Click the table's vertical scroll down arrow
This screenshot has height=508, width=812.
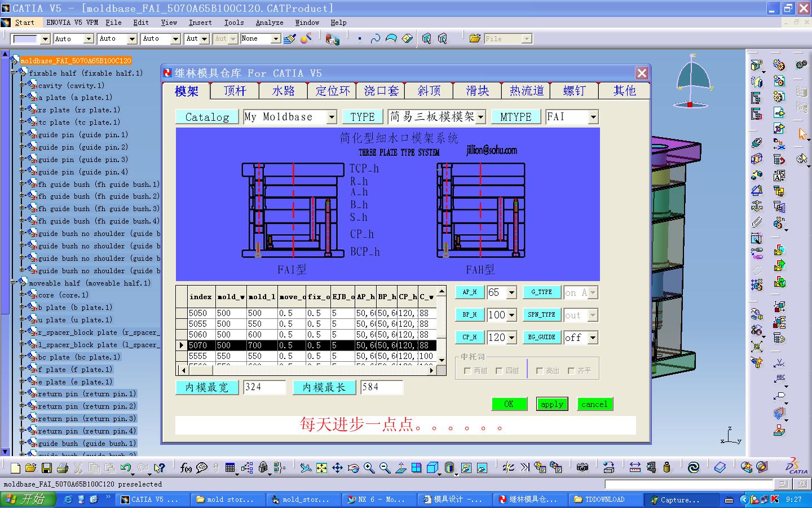[442, 360]
